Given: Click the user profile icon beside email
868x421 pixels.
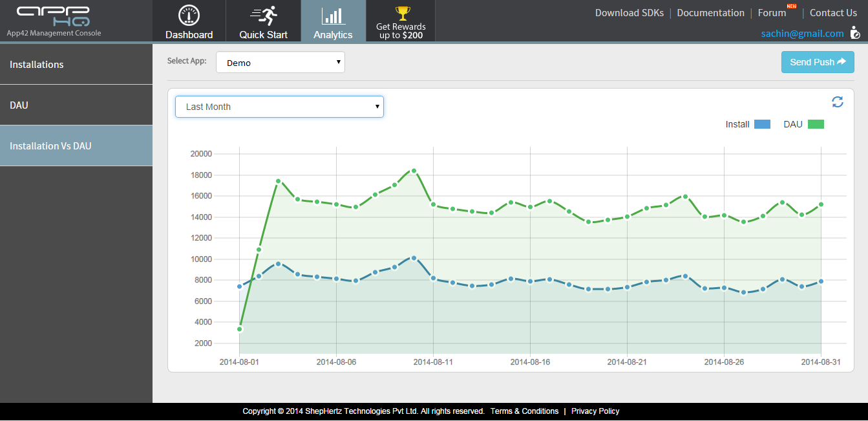Looking at the screenshot, I should pos(855,33).
